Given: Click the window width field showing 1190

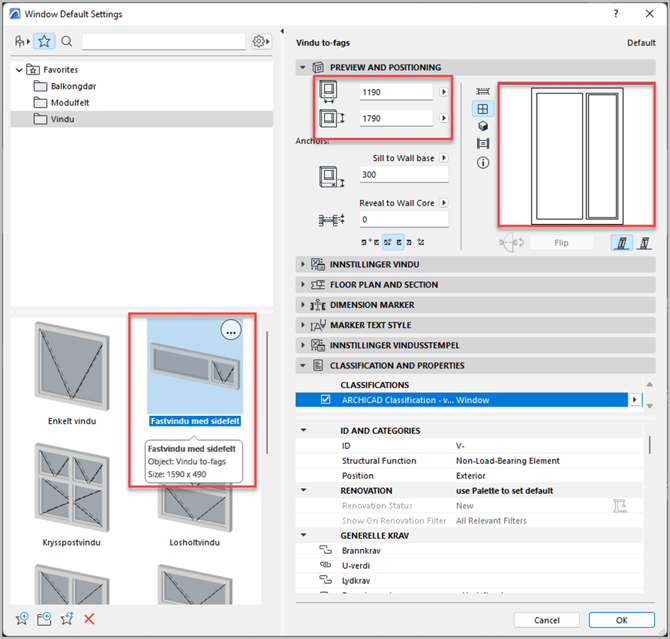Looking at the screenshot, I should tap(396, 92).
